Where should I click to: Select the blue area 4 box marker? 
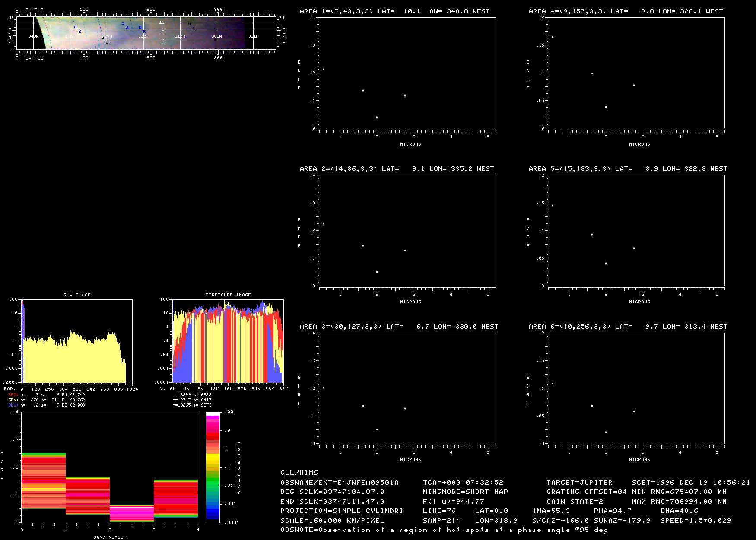pos(123,24)
